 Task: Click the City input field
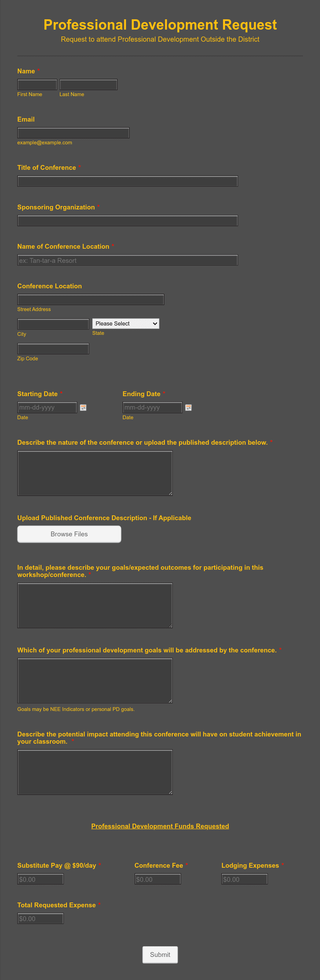pos(53,324)
